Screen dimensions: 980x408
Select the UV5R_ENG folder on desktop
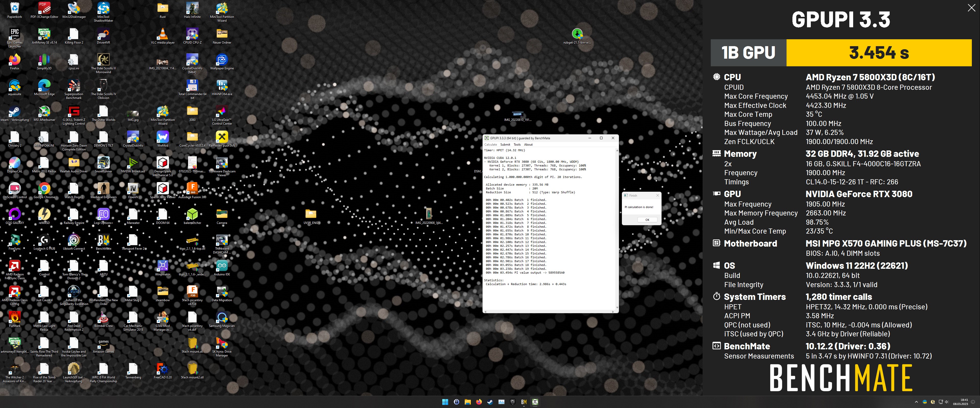(x=310, y=216)
